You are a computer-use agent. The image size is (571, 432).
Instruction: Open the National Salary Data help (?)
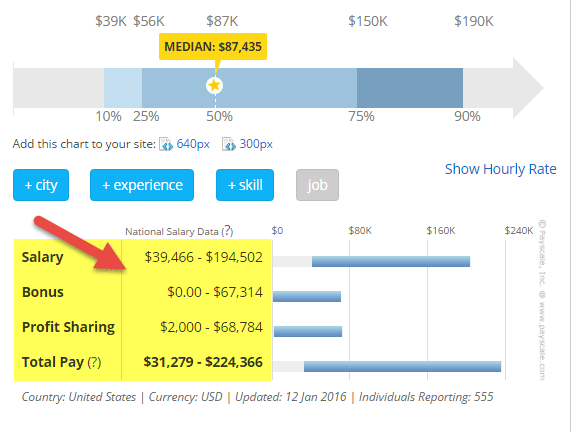(x=227, y=231)
